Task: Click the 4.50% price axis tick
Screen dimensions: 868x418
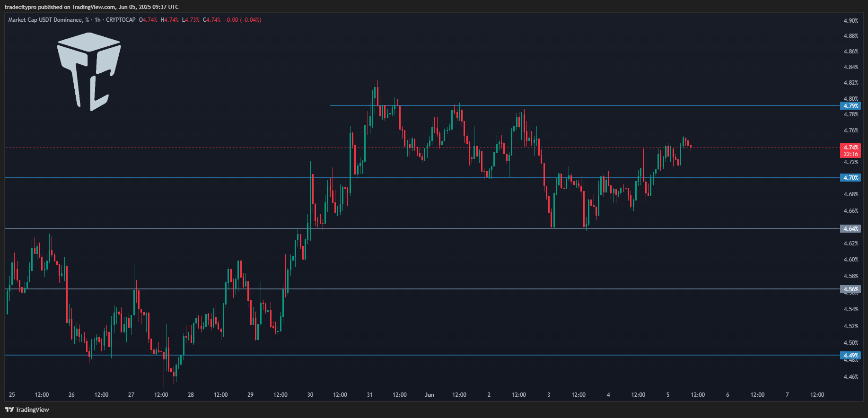Action: 850,343
